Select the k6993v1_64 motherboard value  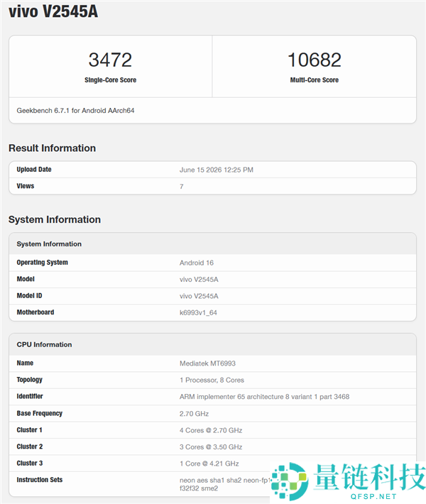tap(198, 312)
